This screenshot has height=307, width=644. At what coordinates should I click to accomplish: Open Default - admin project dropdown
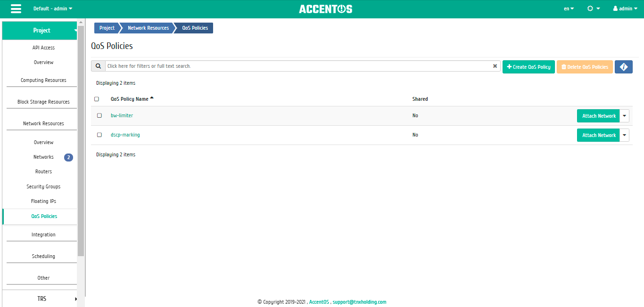53,8
